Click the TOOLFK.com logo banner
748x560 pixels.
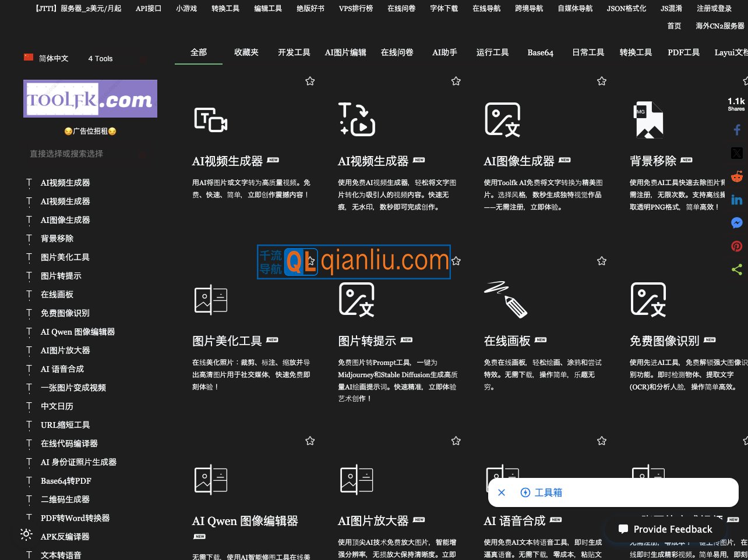click(90, 98)
